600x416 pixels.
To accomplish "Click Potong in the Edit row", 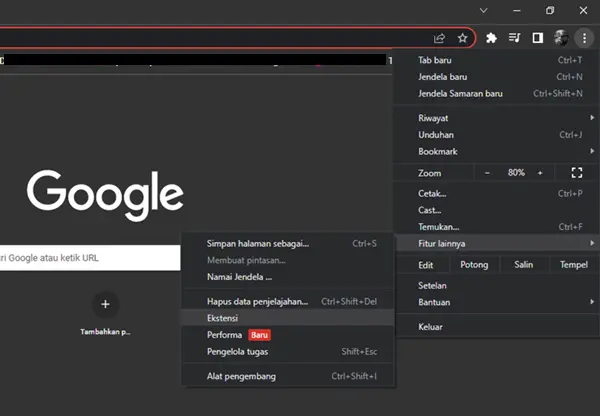I will click(x=474, y=265).
